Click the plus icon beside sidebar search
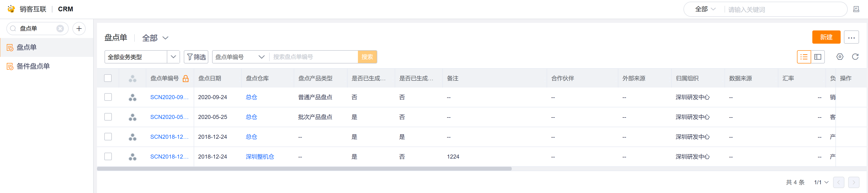 click(x=79, y=29)
